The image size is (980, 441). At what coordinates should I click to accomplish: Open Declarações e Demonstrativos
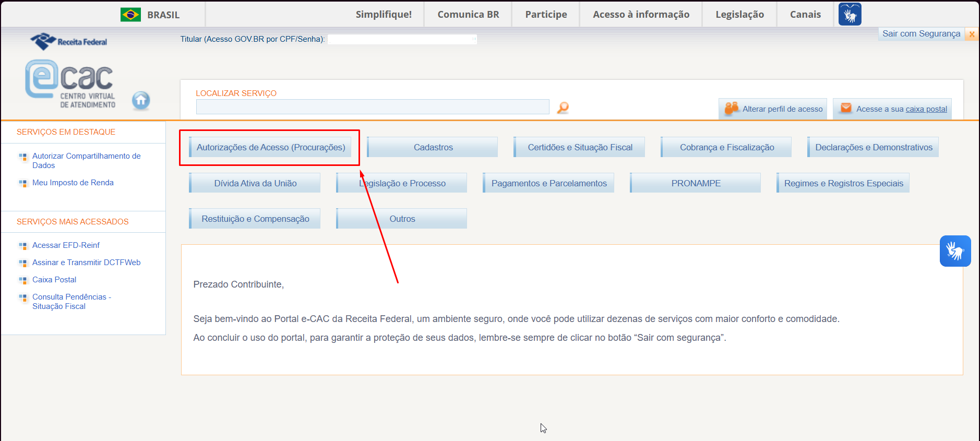coord(873,148)
